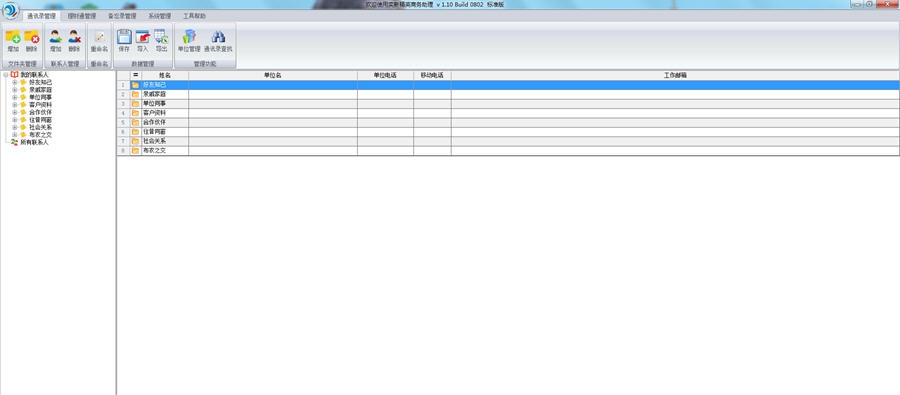Select the 客户资料 tree label
900x395 pixels.
tap(40, 104)
